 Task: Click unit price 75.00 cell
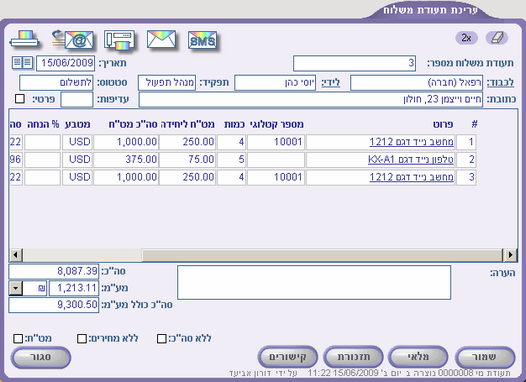pyautogui.click(x=187, y=159)
